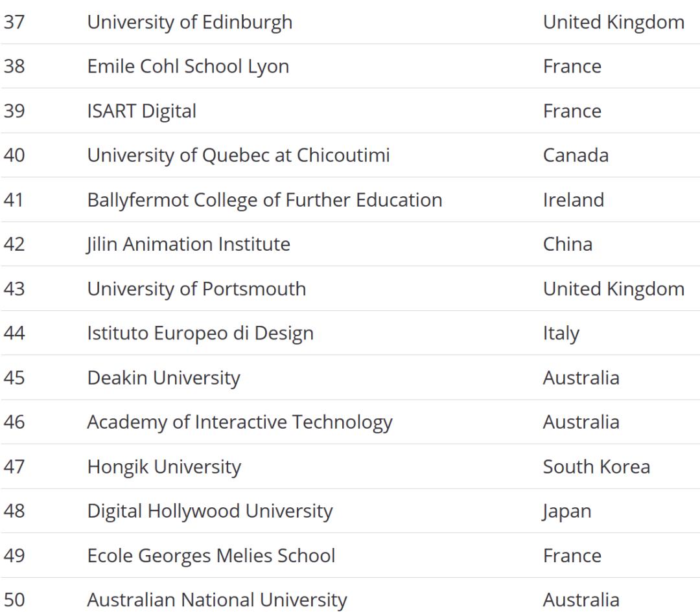This screenshot has width=700, height=616.
Task: Select Istituto Europeo di Design
Action: pyautogui.click(x=200, y=333)
